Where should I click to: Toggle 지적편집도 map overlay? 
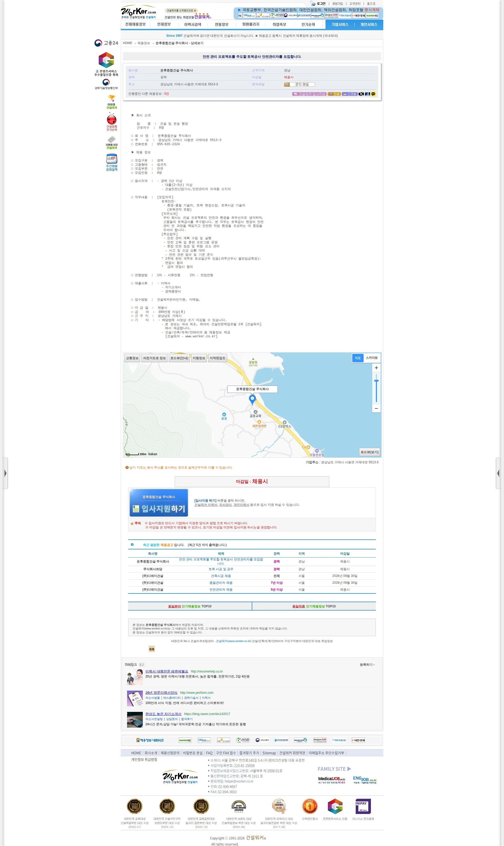(x=217, y=358)
